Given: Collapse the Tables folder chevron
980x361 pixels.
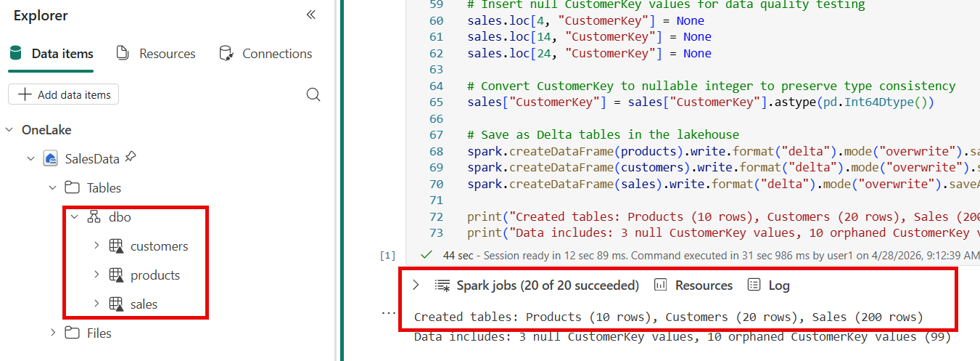Looking at the screenshot, I should pos(52,187).
